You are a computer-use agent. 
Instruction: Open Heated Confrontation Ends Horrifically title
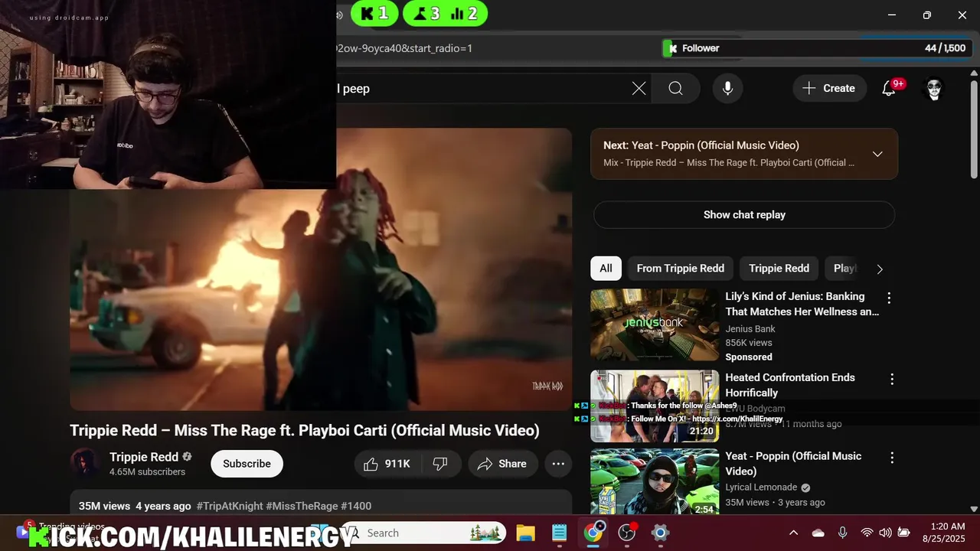point(790,385)
